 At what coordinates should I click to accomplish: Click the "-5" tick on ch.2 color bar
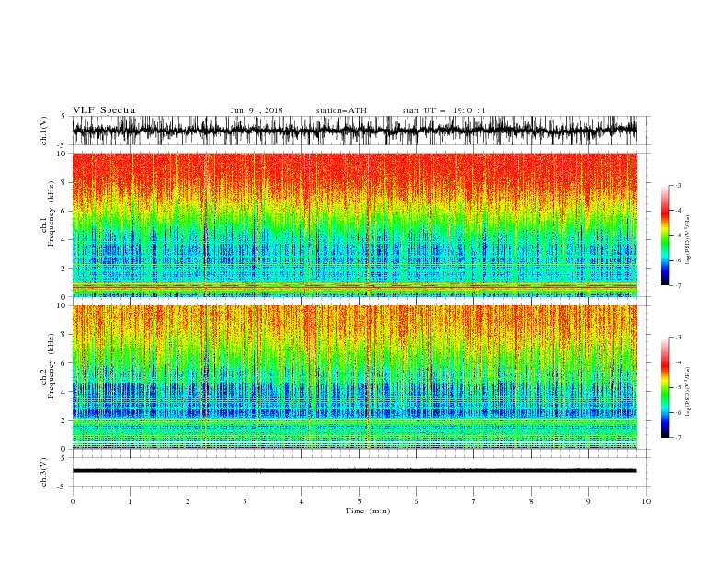point(678,387)
